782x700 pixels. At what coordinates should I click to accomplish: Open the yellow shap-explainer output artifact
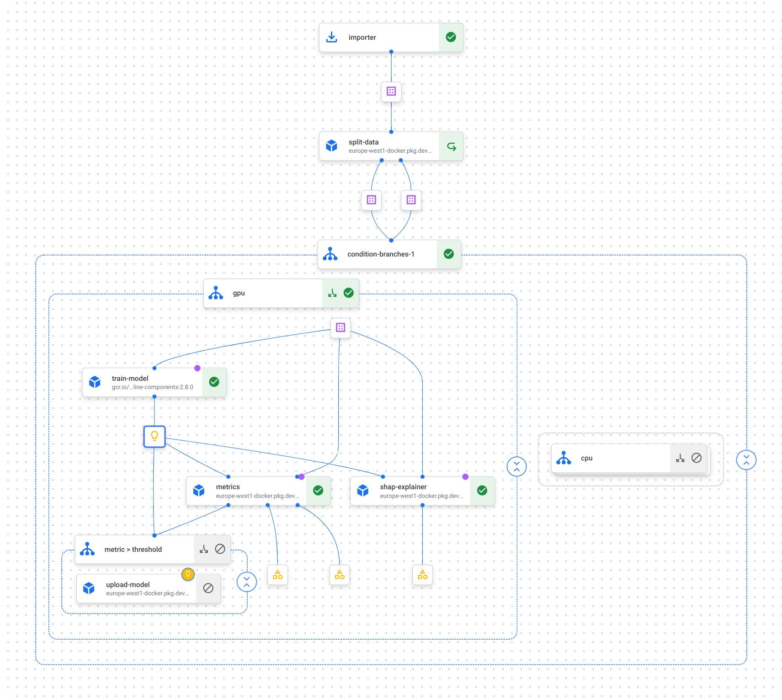(422, 575)
